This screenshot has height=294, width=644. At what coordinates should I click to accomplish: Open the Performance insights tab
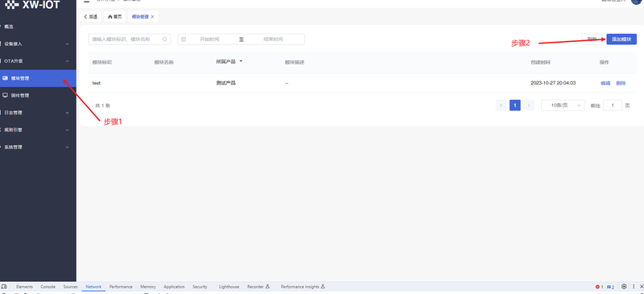tap(303, 287)
